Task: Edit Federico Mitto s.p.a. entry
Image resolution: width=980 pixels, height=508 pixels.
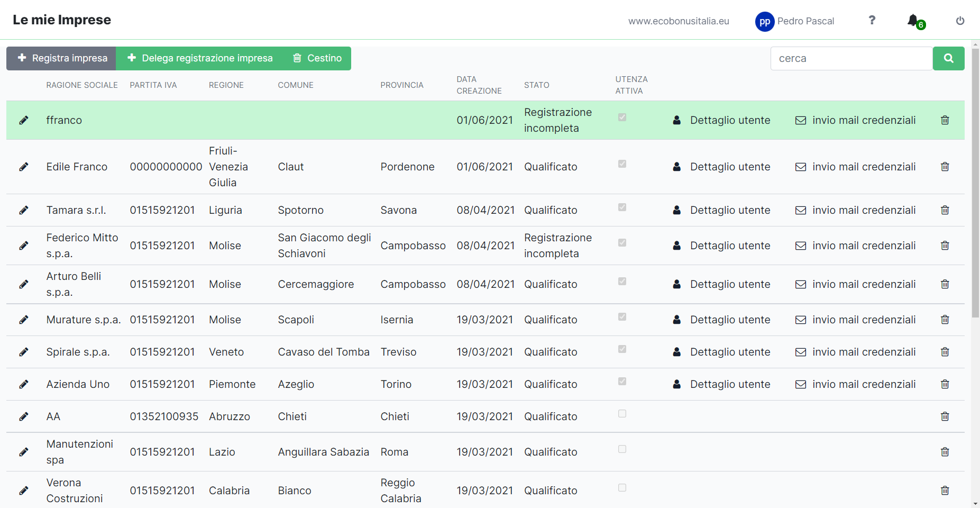Action: (x=24, y=246)
